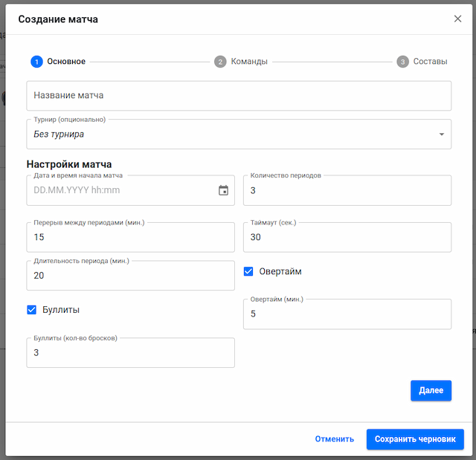Viewport: 476px width, 460px height.
Task: Click Сохранить черновик button
Action: (415, 439)
